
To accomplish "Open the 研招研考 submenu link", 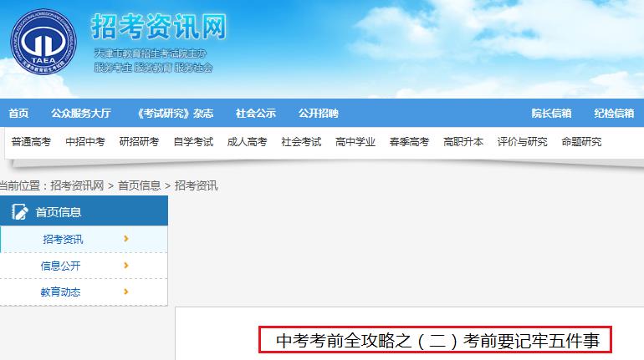I will (139, 142).
